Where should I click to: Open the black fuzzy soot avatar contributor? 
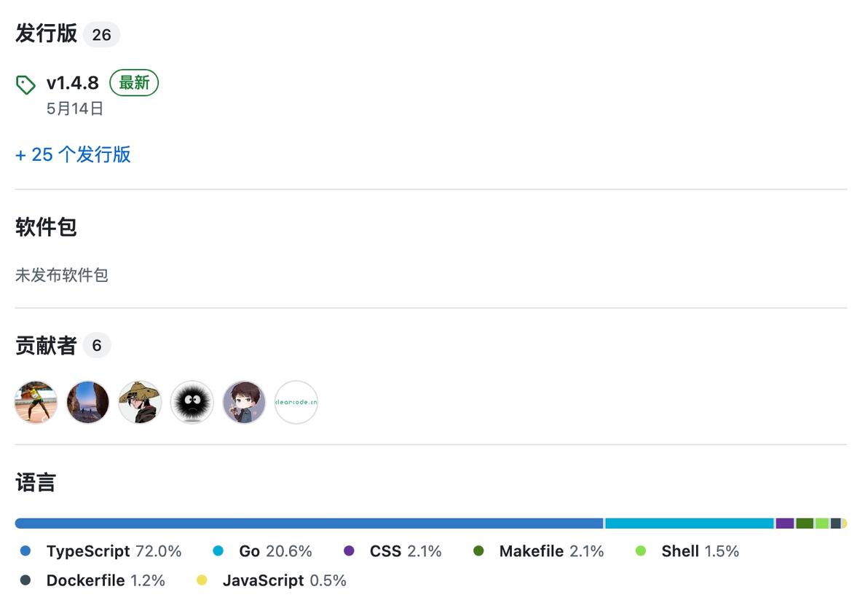pyautogui.click(x=192, y=402)
